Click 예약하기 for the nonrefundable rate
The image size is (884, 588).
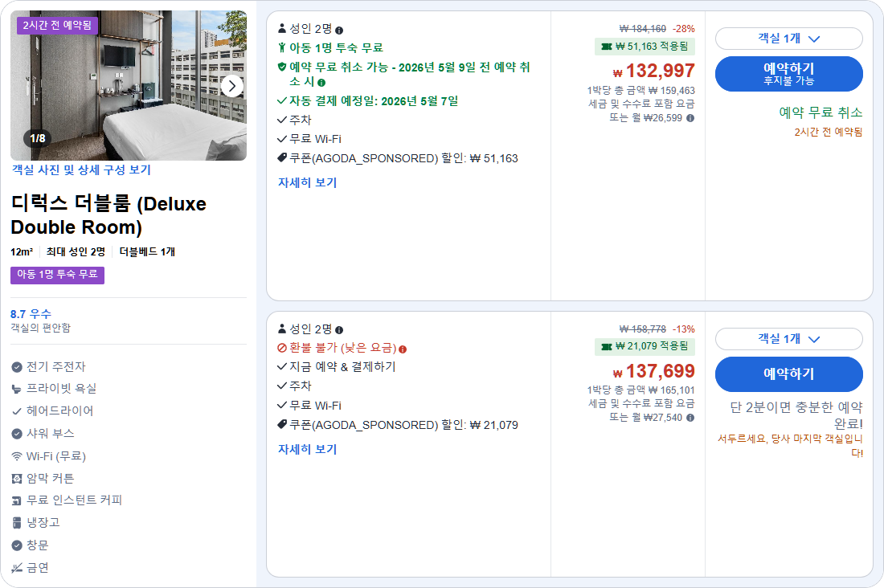click(788, 374)
